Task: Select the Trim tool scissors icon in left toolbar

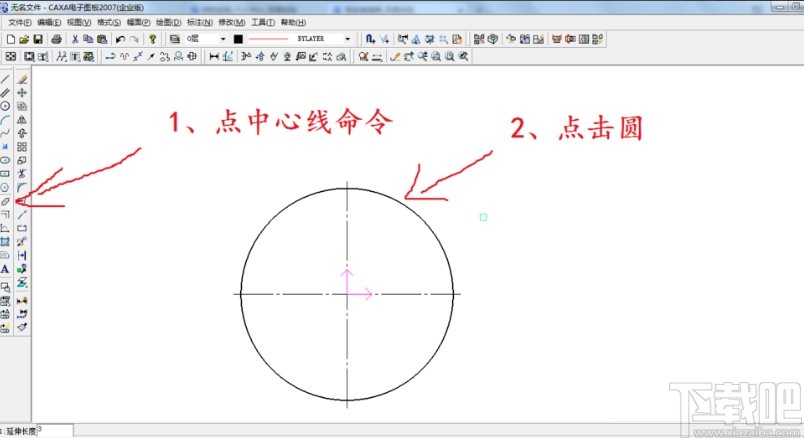Action: 22,174
